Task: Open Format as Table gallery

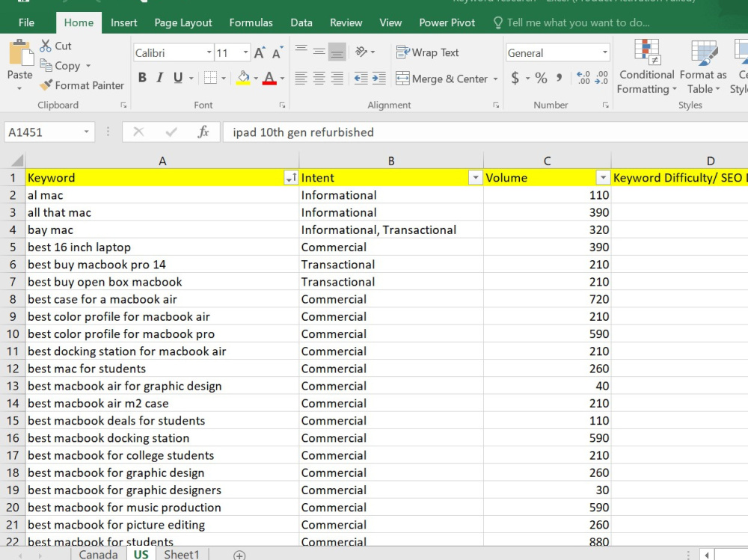Action: click(x=703, y=67)
